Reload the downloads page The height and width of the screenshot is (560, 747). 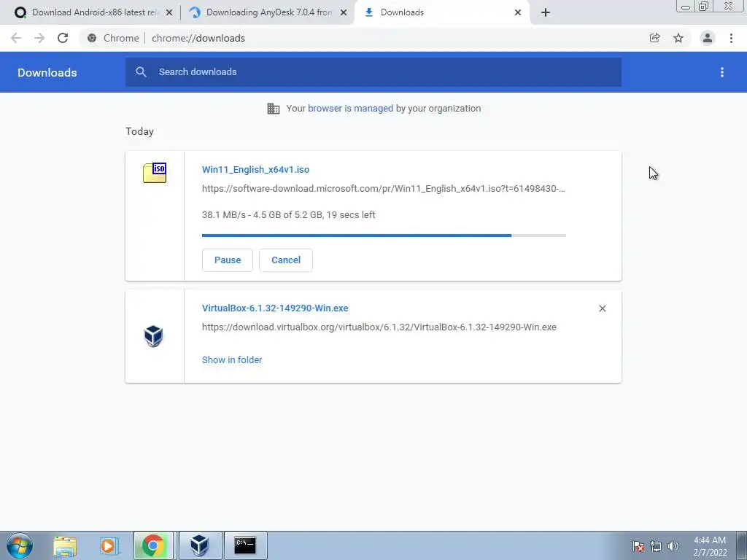[63, 38]
